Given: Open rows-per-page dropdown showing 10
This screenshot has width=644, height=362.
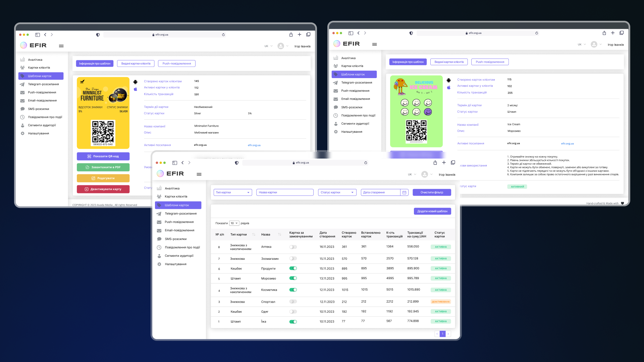Looking at the screenshot, I should (234, 223).
